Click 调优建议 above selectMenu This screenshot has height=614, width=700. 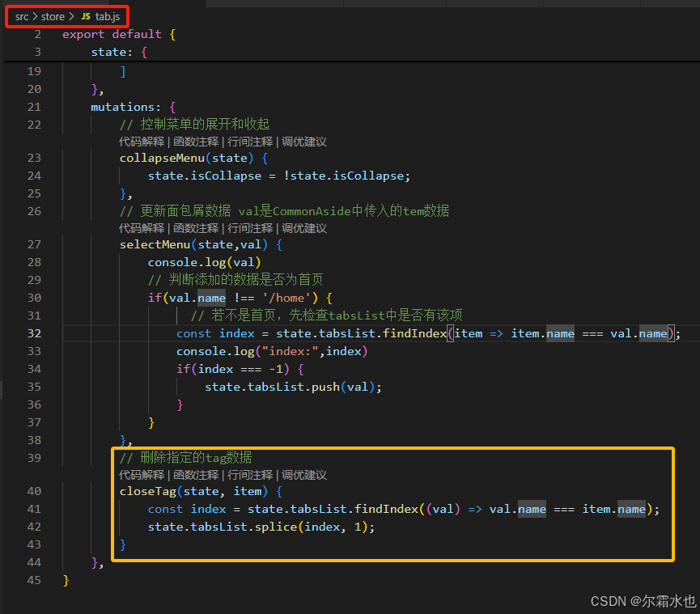[x=304, y=228]
